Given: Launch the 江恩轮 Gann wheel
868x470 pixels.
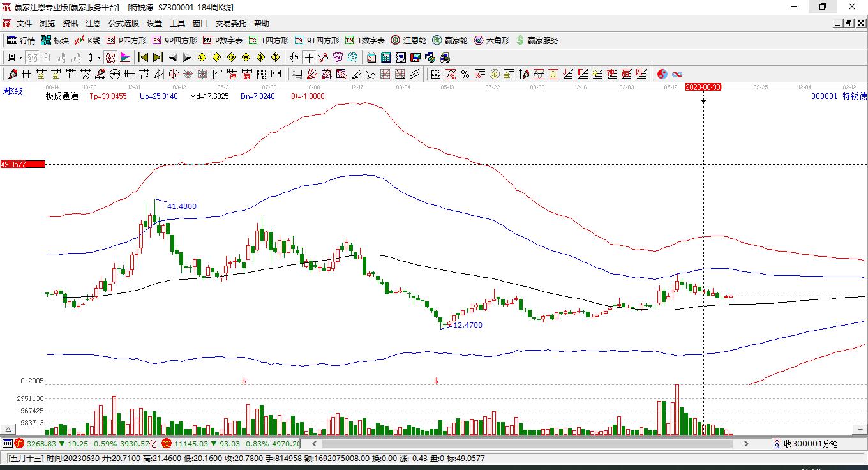Looking at the screenshot, I should (408, 40).
